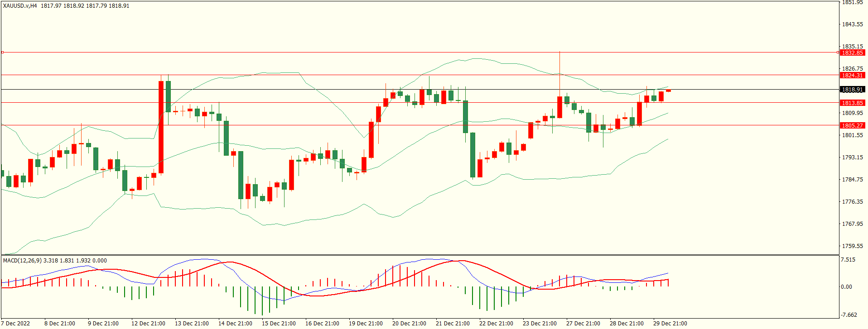
Task: Click the XAUUSD.v,H4 chart title text
Action: pos(20,6)
